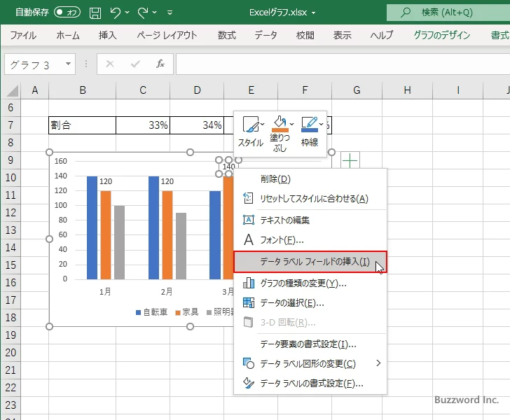Click the 家具 legend entry
Screen dimensions: 510x420
(x=187, y=312)
